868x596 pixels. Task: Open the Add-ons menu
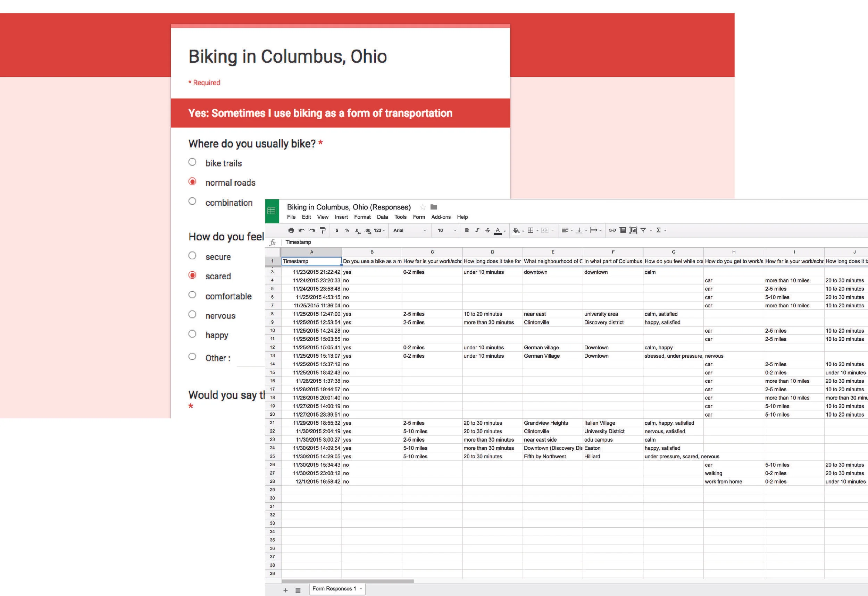[441, 217]
